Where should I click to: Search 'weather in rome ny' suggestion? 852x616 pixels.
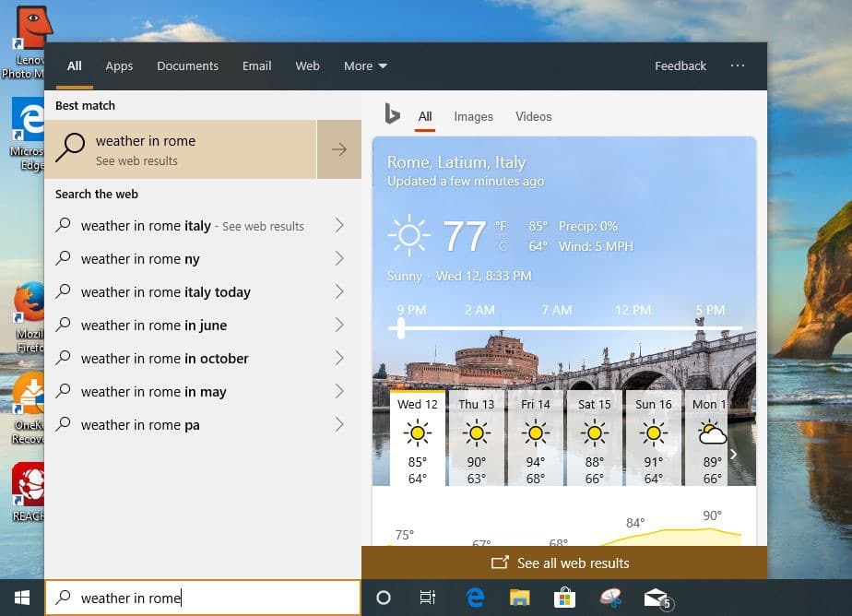click(x=140, y=259)
